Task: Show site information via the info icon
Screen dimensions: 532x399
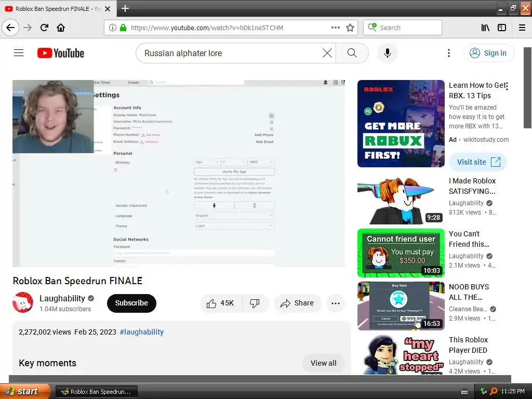Action: (x=113, y=28)
